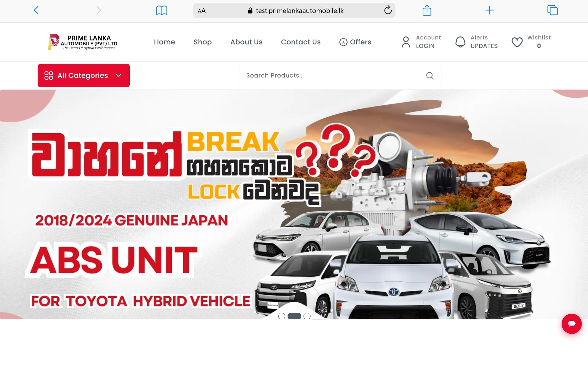Open the ABS Unit banner image
588x367 pixels.
pos(294,204)
